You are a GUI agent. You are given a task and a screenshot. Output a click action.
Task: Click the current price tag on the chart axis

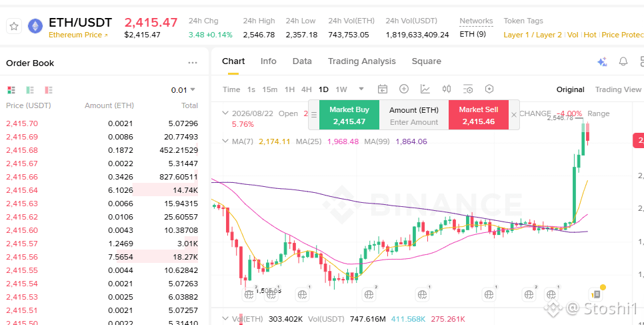639,141
